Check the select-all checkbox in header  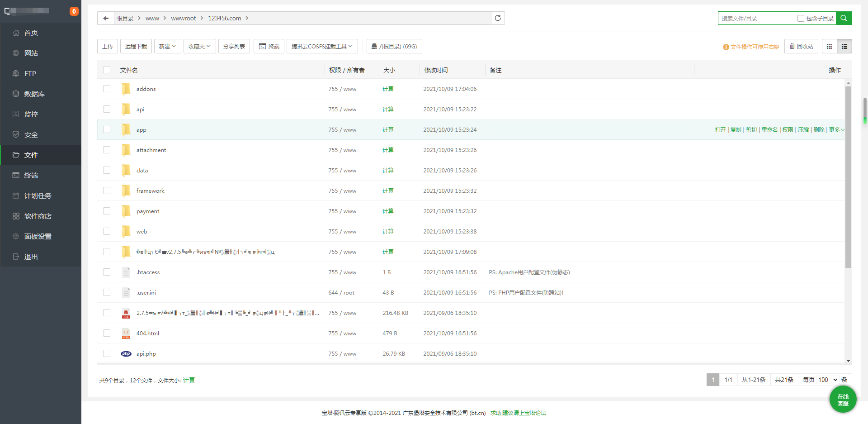pos(107,70)
